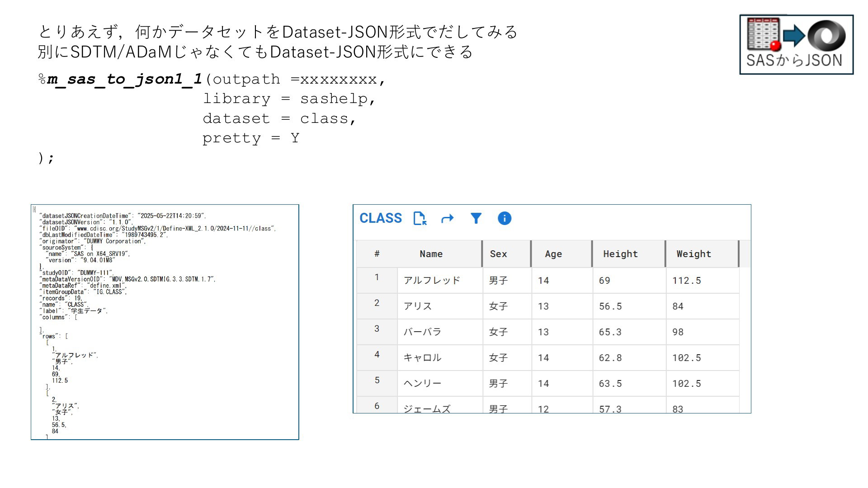Click the "rows" line in JSON output

[x=54, y=336]
